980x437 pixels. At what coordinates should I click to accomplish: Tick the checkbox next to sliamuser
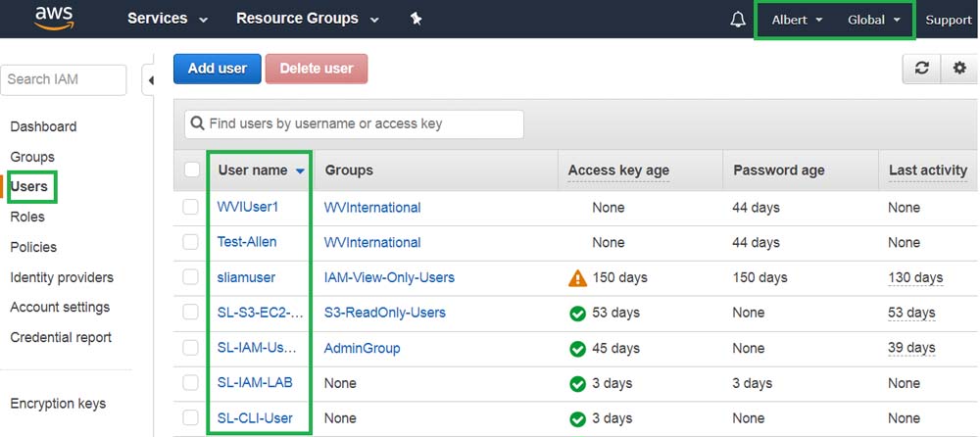(x=190, y=278)
